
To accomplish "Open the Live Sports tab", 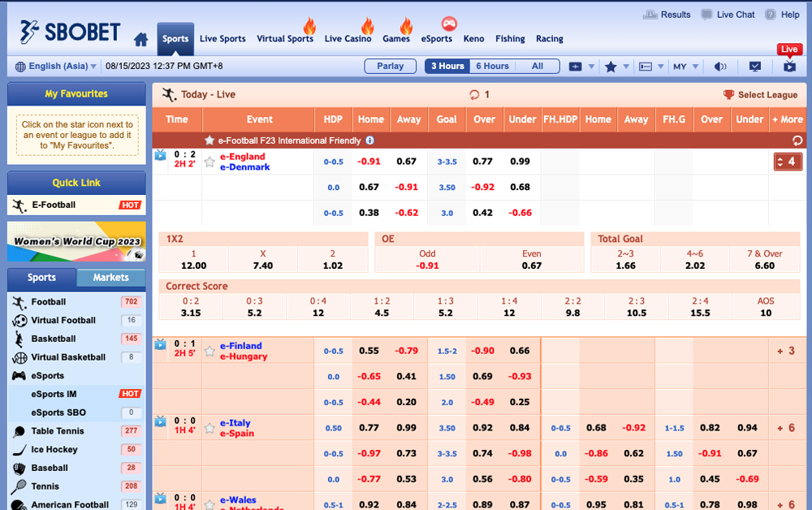I will coord(222,39).
